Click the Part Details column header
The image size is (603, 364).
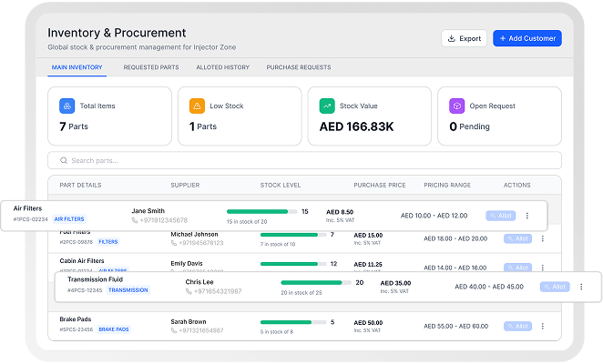coord(80,186)
